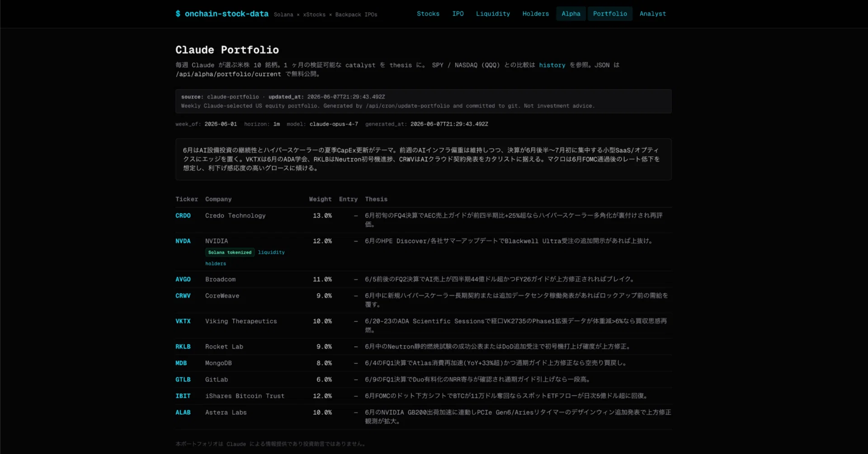
Task: Open the onchain-stock-data home logo
Action: point(222,14)
